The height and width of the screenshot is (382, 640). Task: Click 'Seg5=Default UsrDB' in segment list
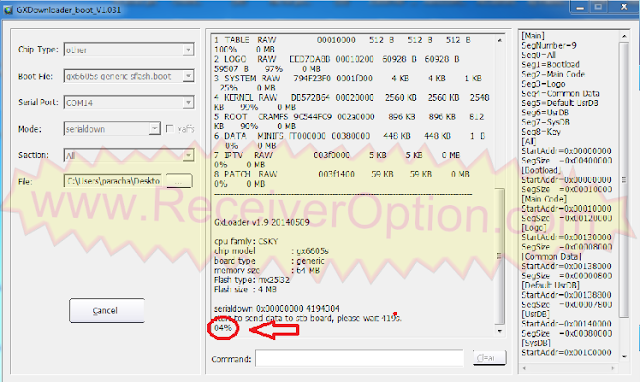[560, 103]
